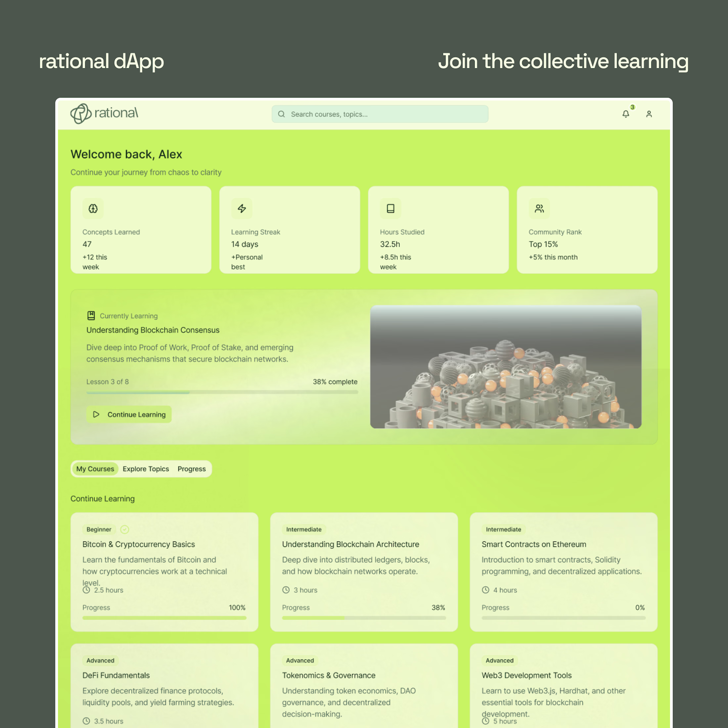Open the Smart Contracts on Ethereum course
728x728 pixels.
[533, 544]
